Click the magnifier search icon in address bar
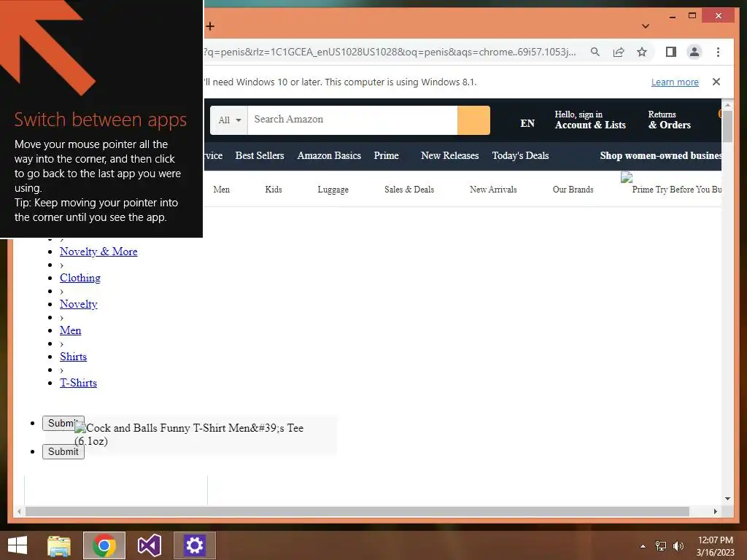 595,52
